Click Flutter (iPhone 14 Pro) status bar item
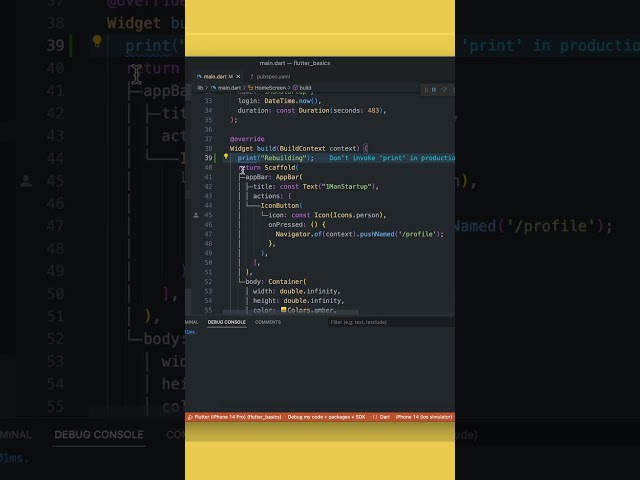 click(x=238, y=417)
